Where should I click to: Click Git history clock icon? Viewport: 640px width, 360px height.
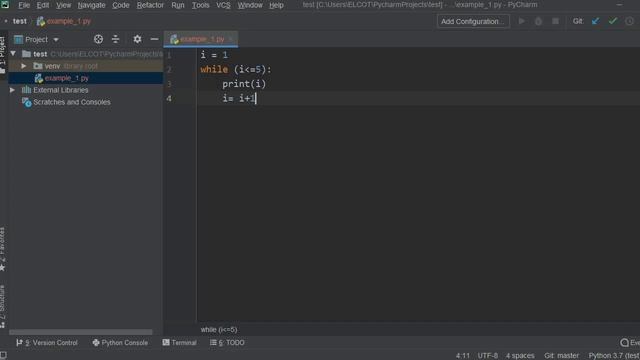tap(629, 21)
